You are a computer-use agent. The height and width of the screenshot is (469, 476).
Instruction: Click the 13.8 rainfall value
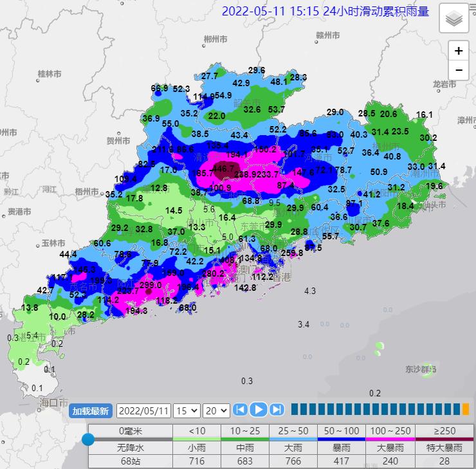point(30,308)
